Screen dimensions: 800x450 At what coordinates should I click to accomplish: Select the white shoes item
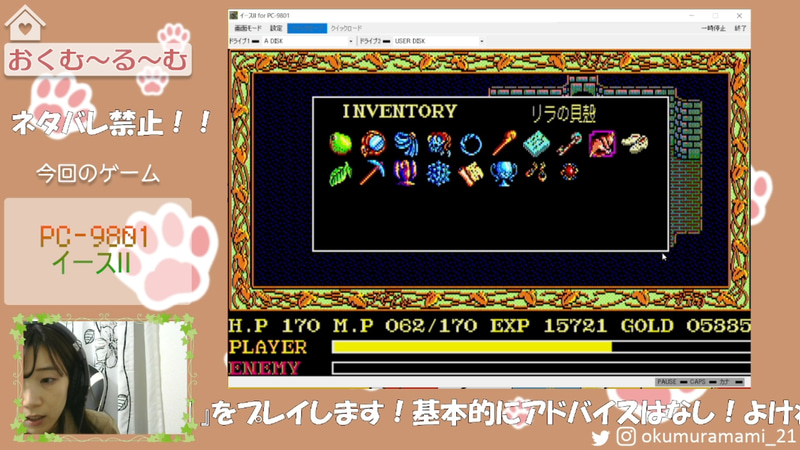(x=635, y=143)
